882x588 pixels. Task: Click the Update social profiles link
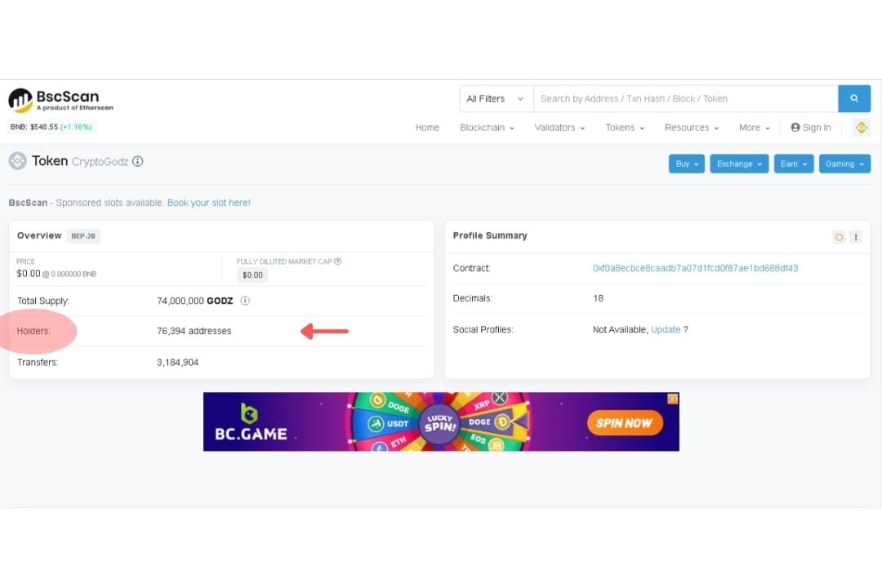point(666,330)
